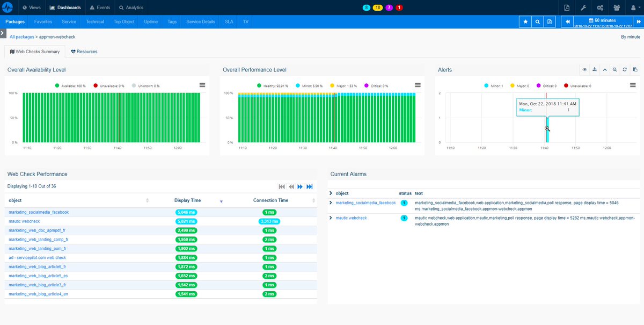Refresh the Alerts chart

(x=625, y=69)
